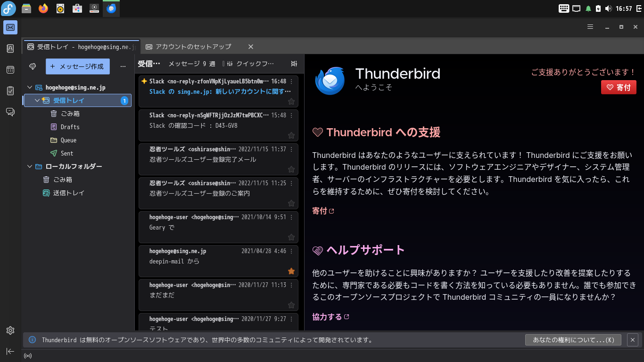Launch Firefox from the top panel
Image resolution: width=644 pixels, height=362 pixels.
coord(43,8)
